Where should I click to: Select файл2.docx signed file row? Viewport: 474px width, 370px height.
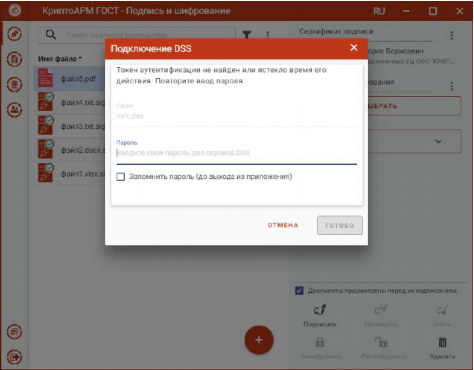(x=69, y=150)
